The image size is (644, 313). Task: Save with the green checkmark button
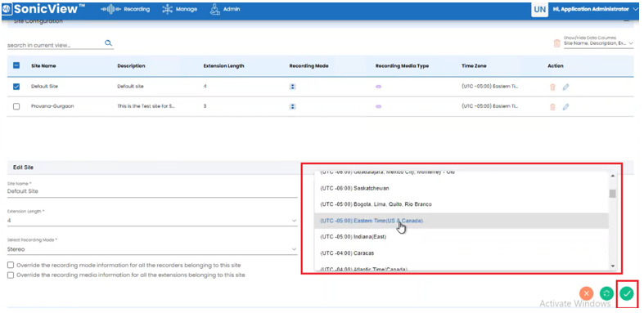(627, 293)
